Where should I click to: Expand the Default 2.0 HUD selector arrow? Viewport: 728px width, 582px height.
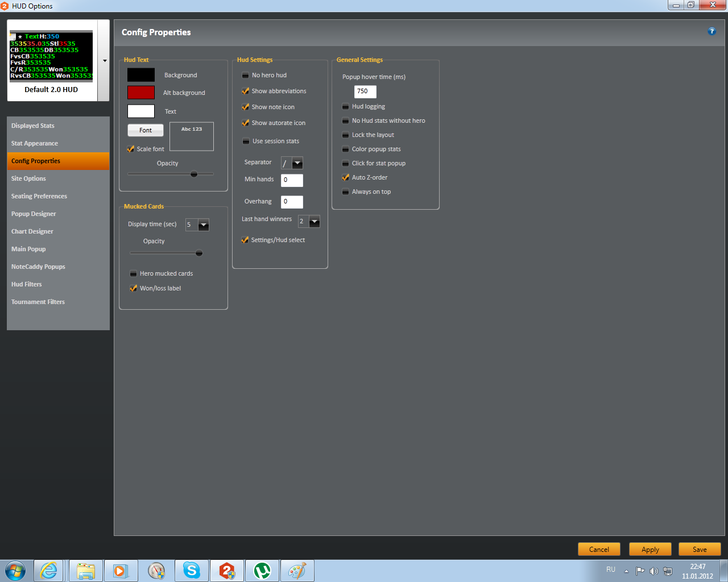(x=105, y=61)
